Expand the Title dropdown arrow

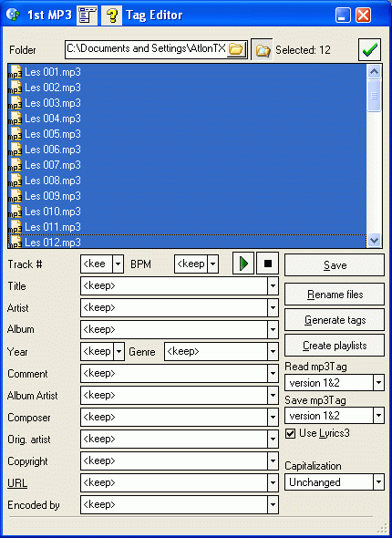tap(273, 285)
